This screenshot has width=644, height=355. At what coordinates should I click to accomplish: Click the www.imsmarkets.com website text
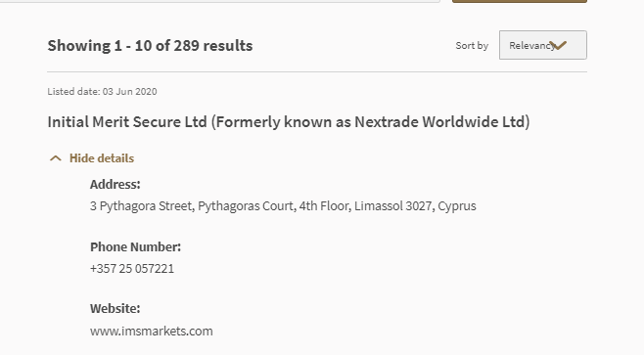click(x=151, y=331)
